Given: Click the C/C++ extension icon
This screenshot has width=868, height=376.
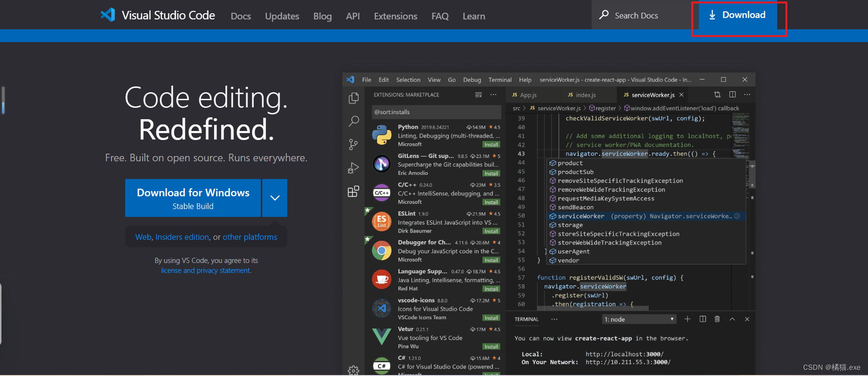Looking at the screenshot, I should [382, 192].
